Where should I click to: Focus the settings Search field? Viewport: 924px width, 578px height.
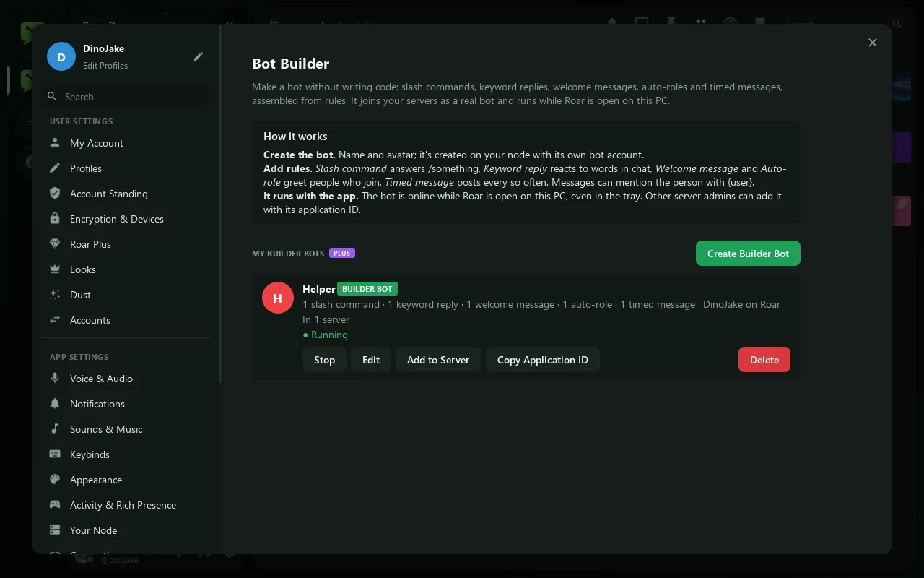coord(126,97)
